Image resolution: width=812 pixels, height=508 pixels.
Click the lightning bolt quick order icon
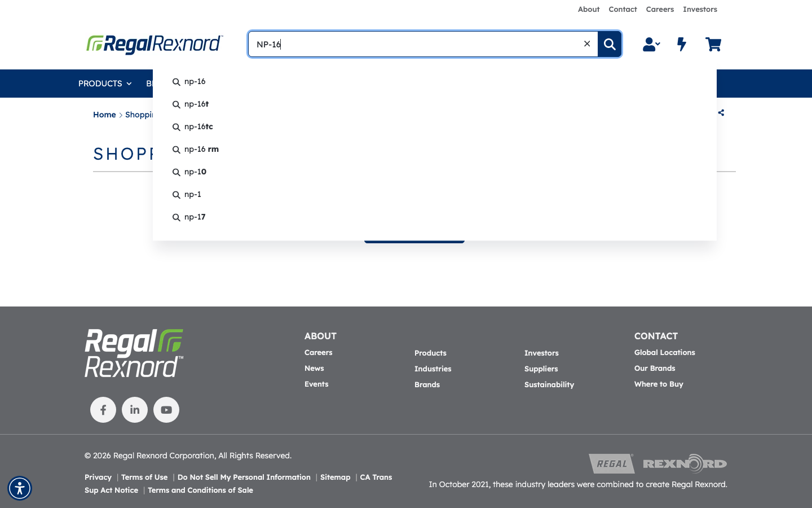[682, 44]
